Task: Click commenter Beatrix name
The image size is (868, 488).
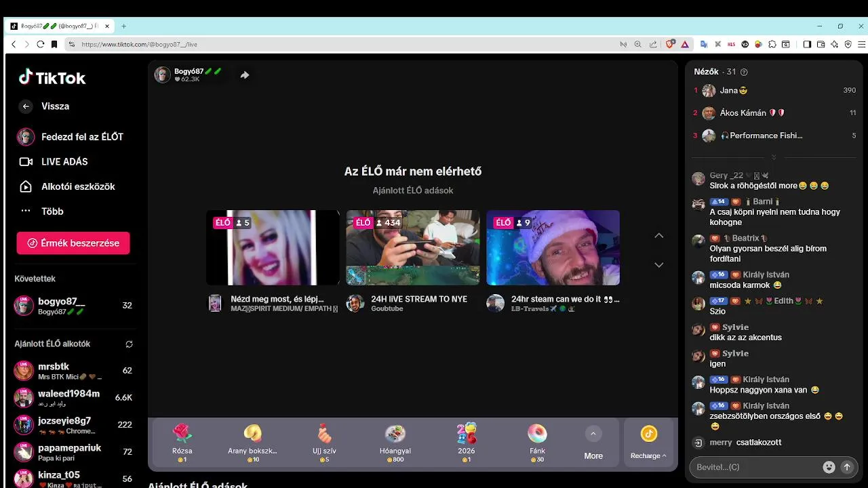Action: 745,239
